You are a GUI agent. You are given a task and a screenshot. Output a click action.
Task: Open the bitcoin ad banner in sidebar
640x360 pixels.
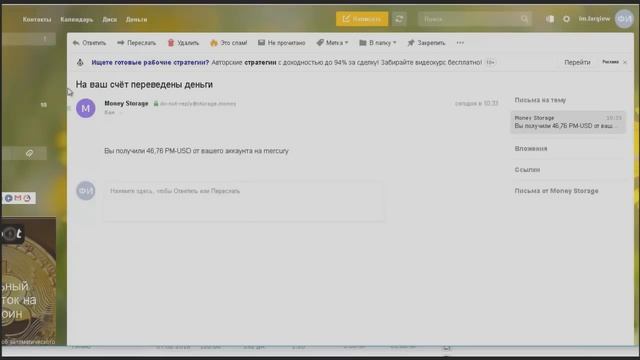coord(29,282)
